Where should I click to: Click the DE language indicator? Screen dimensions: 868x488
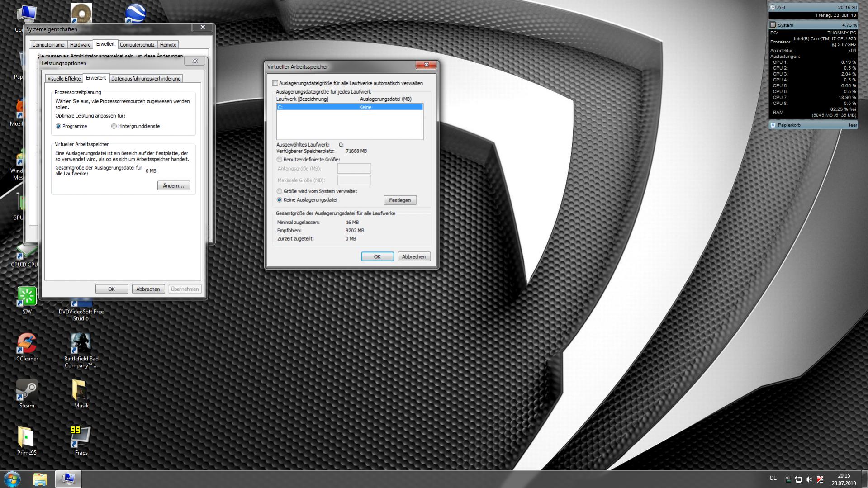coord(773,479)
